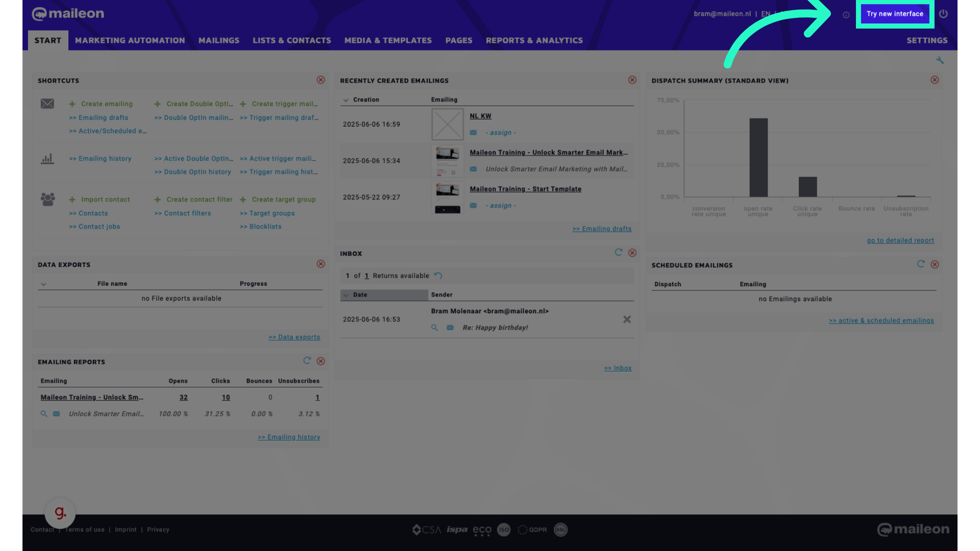Click envelope icon in Emailing Reports row

57,414
